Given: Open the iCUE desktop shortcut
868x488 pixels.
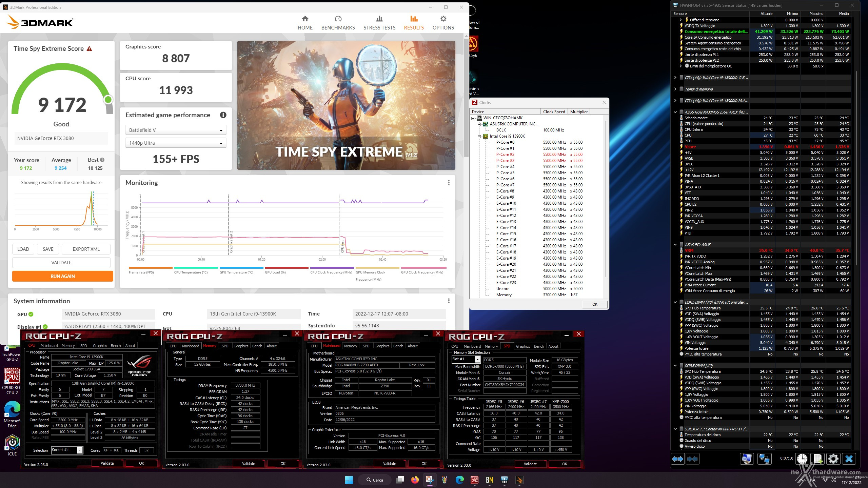Looking at the screenshot, I should pos(12,445).
